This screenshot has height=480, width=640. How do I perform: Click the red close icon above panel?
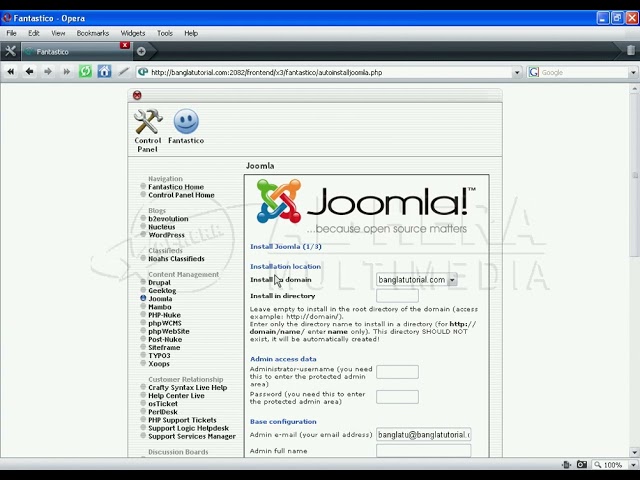click(137, 95)
